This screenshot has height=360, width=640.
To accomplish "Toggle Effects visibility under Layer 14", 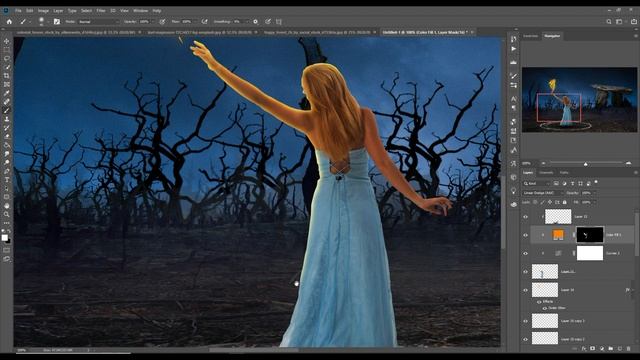I will tap(539, 302).
